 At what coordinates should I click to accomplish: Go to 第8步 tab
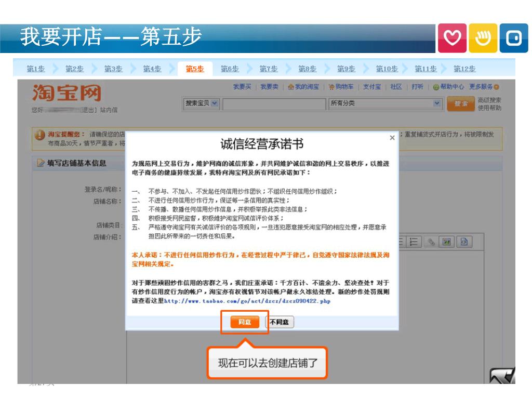(x=307, y=69)
